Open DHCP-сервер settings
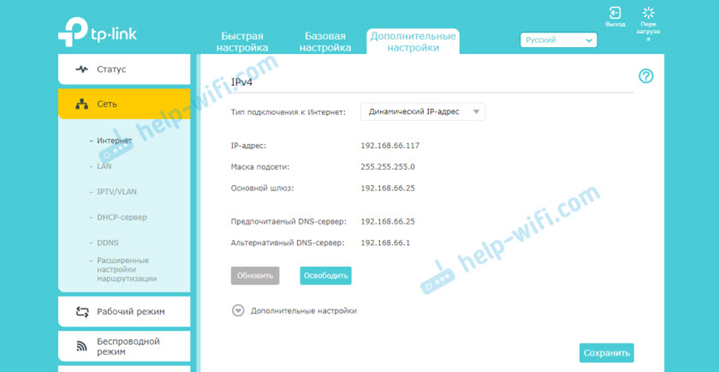Viewport: 719px width, 372px height. click(x=122, y=217)
